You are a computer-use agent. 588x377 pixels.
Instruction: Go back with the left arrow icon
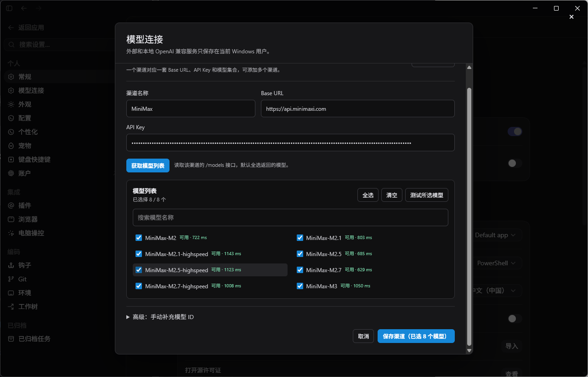[x=24, y=8]
